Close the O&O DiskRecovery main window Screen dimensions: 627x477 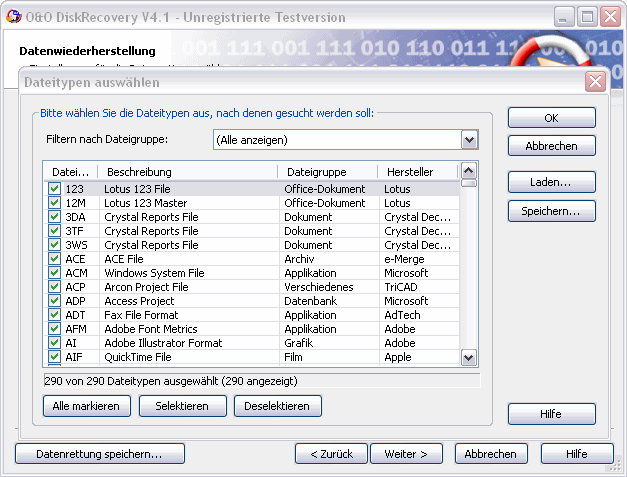click(x=611, y=16)
